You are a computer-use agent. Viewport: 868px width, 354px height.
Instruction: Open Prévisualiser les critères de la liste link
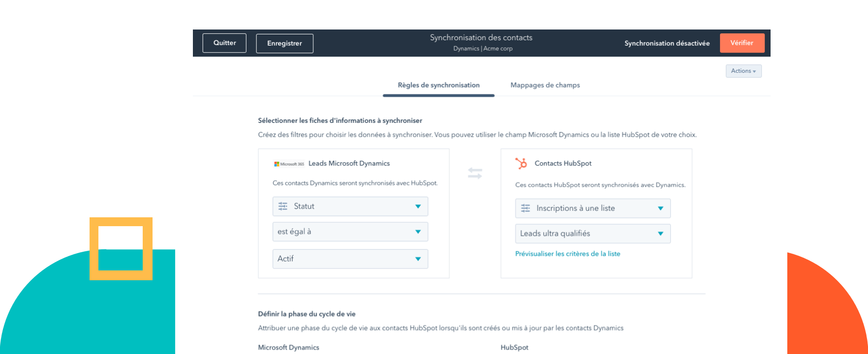[567, 254]
